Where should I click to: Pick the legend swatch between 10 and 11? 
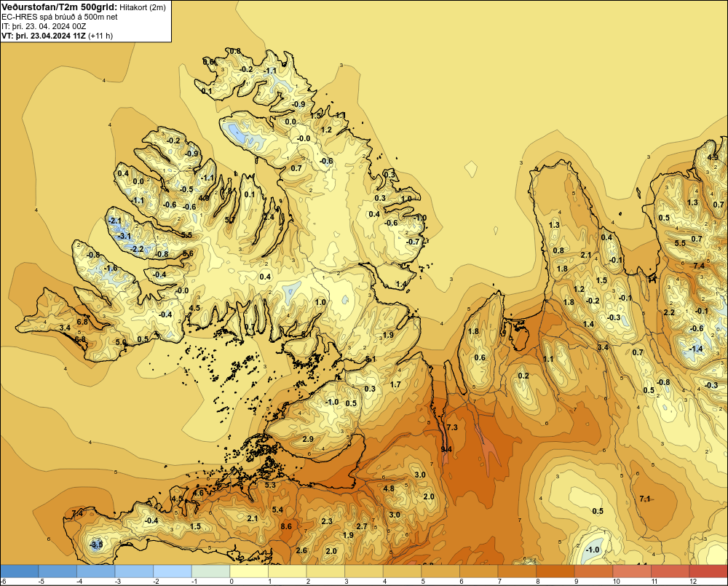tap(632, 571)
